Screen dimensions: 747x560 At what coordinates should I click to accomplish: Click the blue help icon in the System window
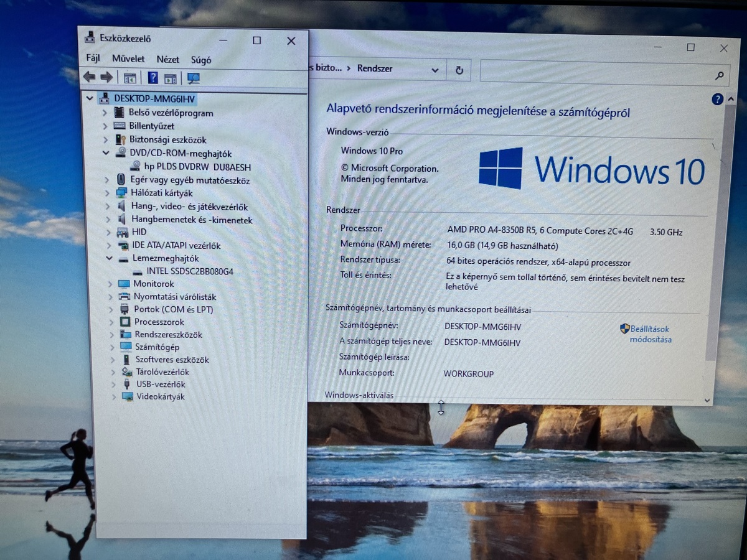pos(716,100)
